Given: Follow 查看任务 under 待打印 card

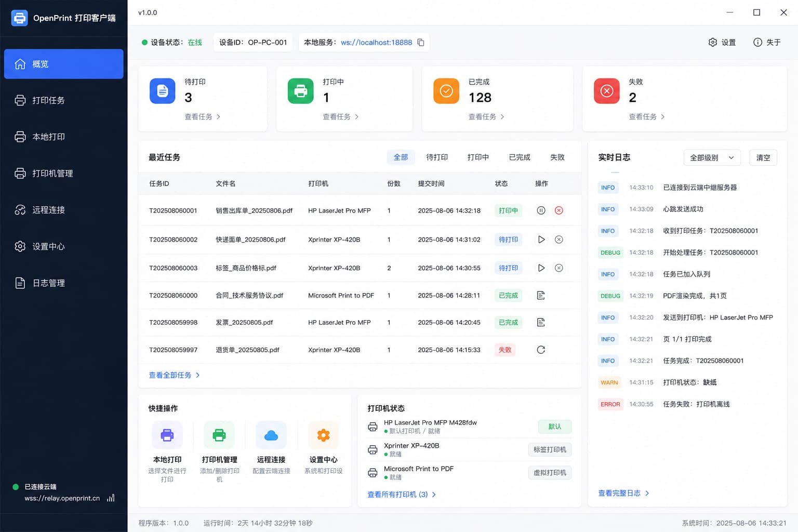Looking at the screenshot, I should click(x=203, y=117).
